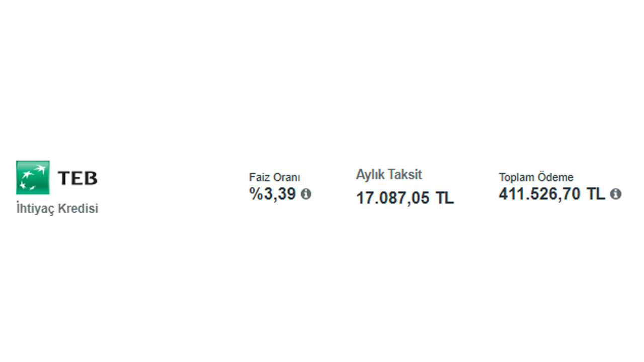
Task: Select the TEB wordmark text
Action: click(x=77, y=178)
